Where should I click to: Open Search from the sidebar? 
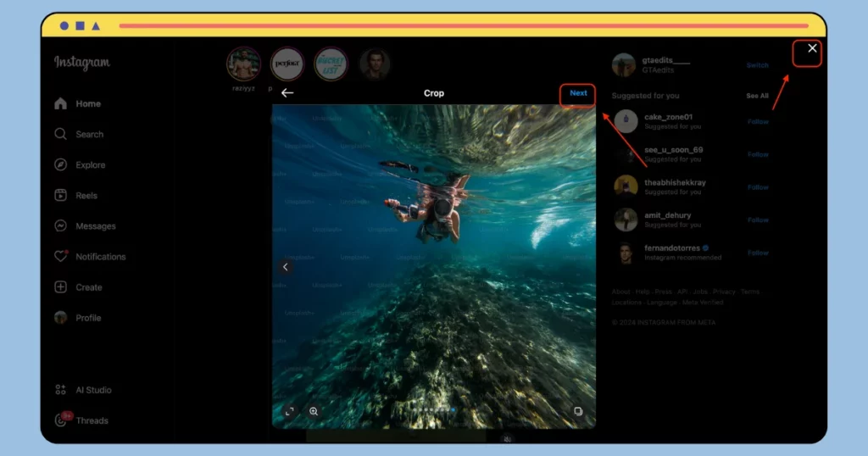tap(79, 134)
